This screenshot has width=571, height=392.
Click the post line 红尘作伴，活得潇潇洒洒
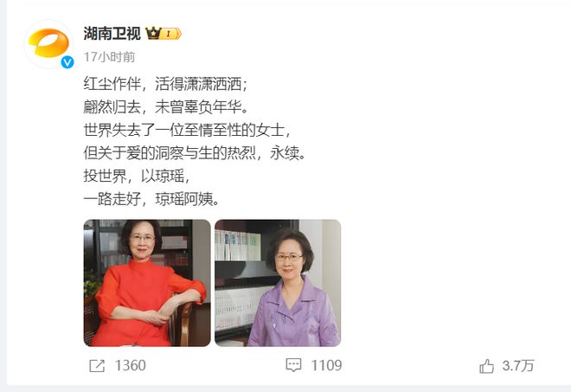coord(166,84)
